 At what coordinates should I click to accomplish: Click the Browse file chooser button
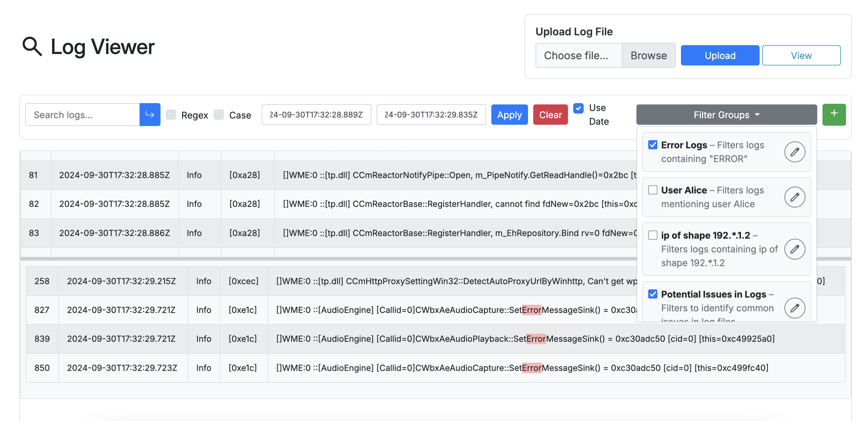(x=648, y=55)
